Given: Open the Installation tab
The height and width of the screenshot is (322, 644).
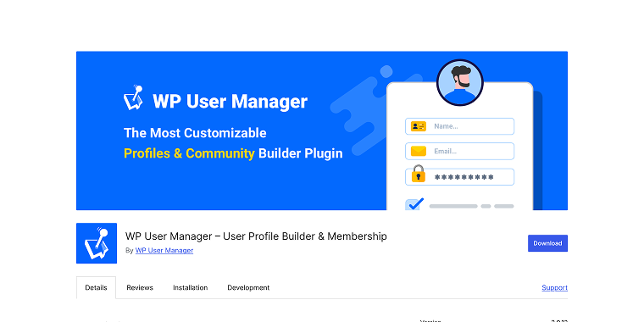Looking at the screenshot, I should (190, 287).
